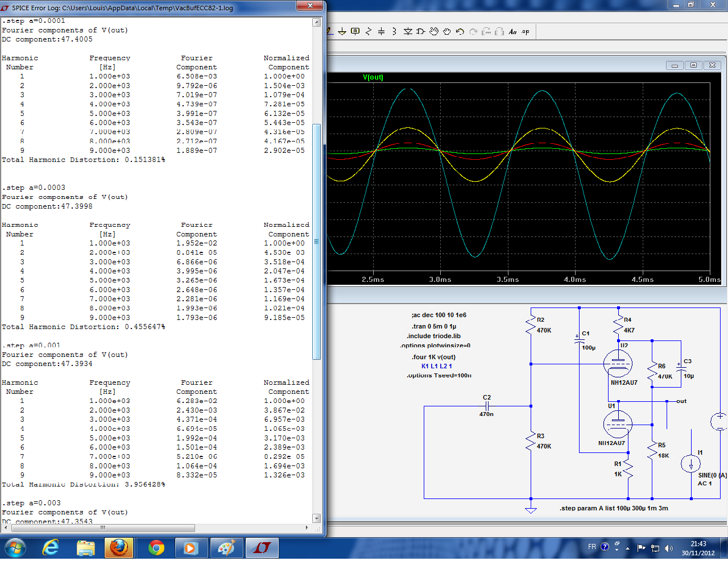Click the FR language indicator
This screenshot has width=728, height=582.
(x=592, y=547)
